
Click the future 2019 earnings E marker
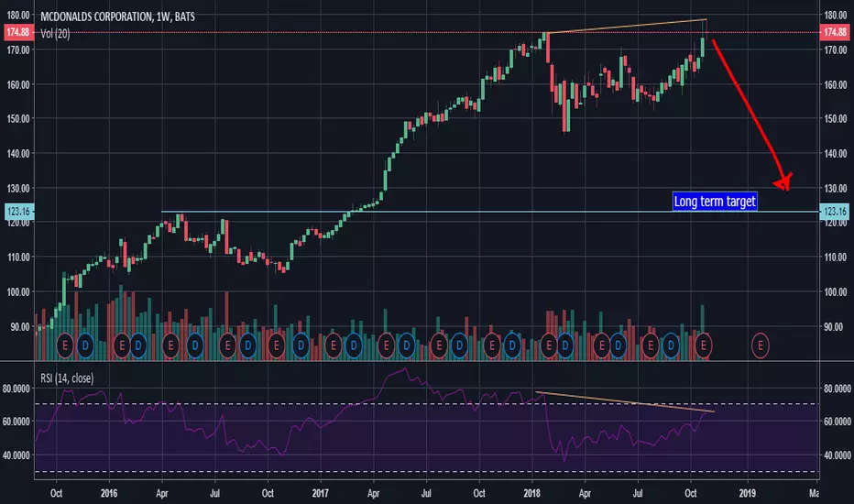761,345
